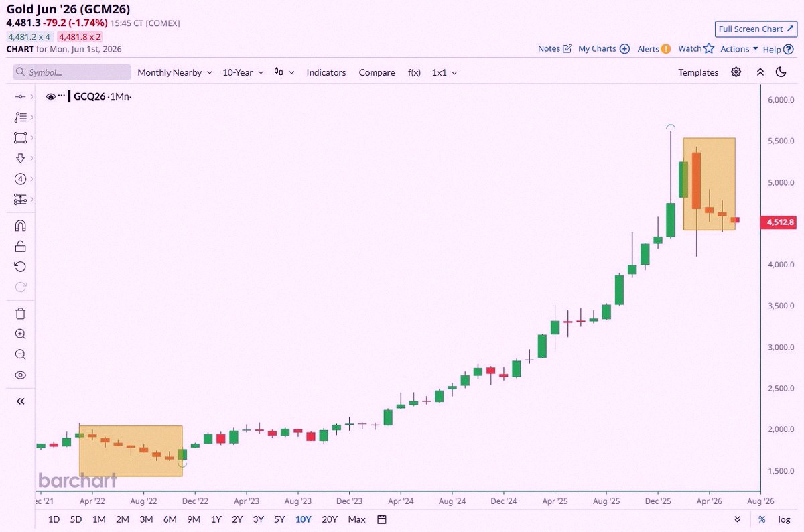Select the Max time range
This screenshot has width=804, height=532.
point(357,519)
